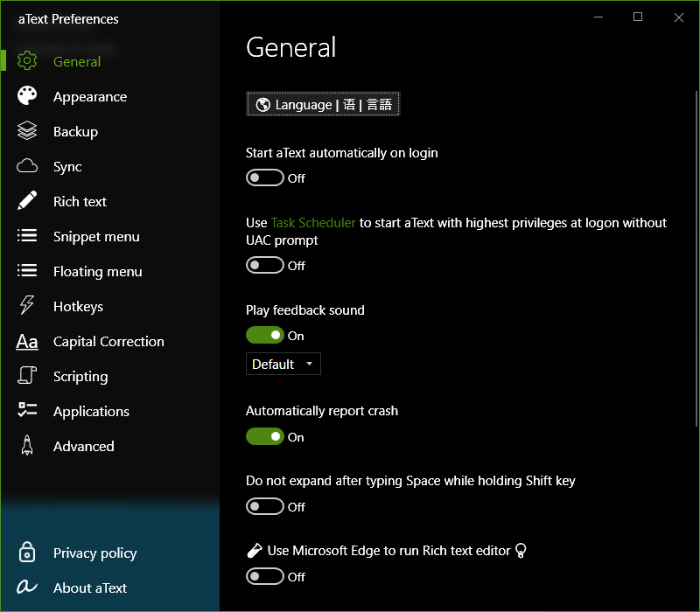Click the globe icon in Language button
700x612 pixels.
(263, 105)
